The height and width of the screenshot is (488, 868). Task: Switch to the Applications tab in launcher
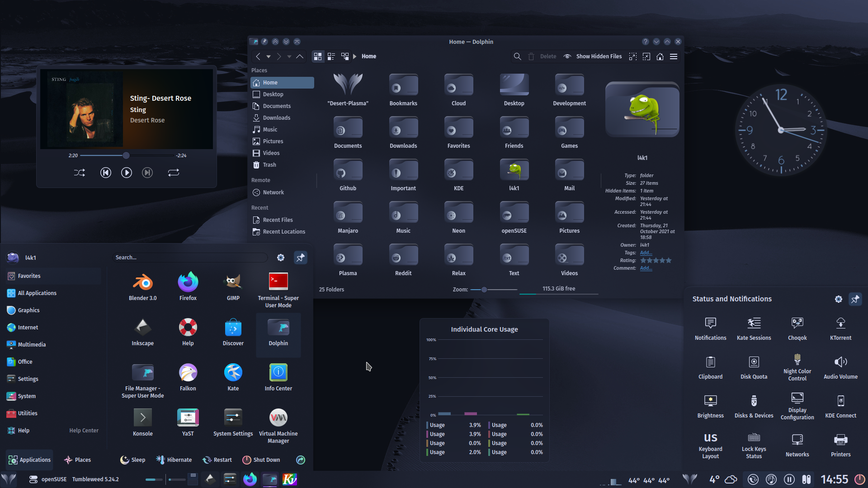29,460
